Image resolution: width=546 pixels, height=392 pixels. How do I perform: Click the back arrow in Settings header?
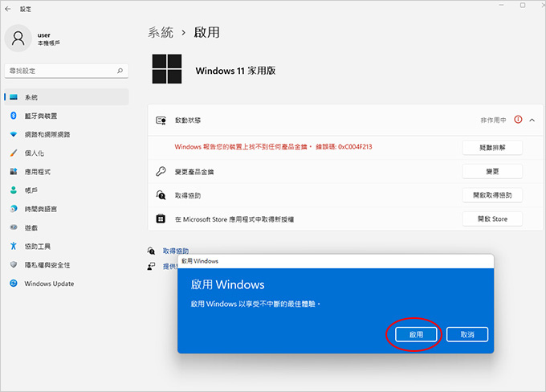8,9
